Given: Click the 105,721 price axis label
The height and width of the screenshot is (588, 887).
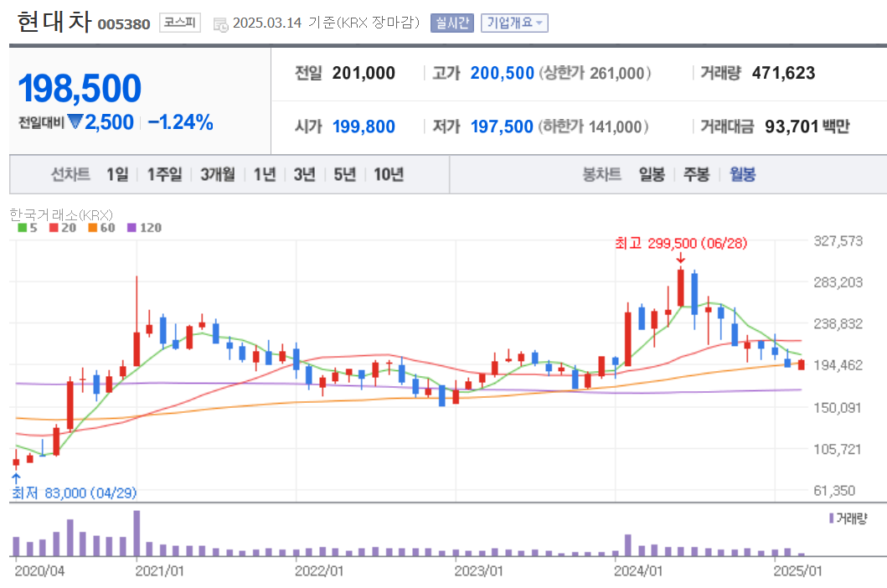Looking at the screenshot, I should (x=838, y=449).
